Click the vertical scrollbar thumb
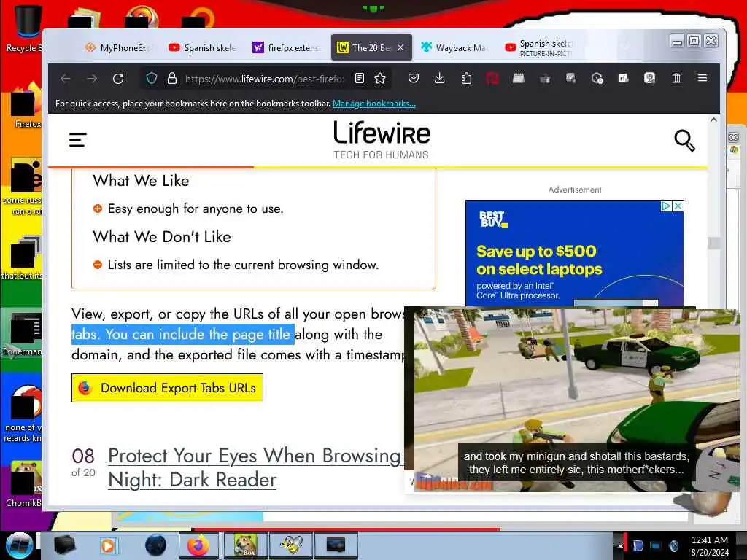747x560 pixels. click(x=713, y=243)
